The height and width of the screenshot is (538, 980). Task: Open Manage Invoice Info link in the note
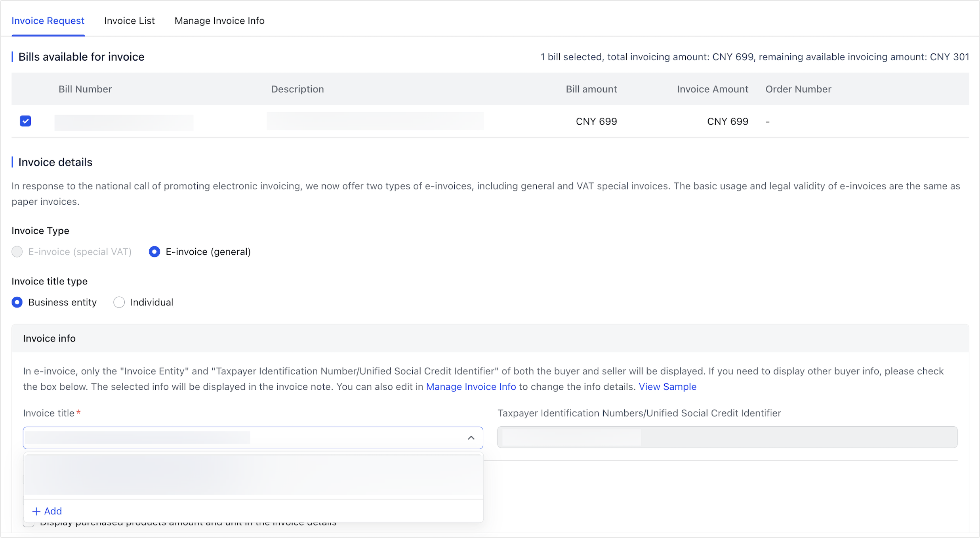471,387
